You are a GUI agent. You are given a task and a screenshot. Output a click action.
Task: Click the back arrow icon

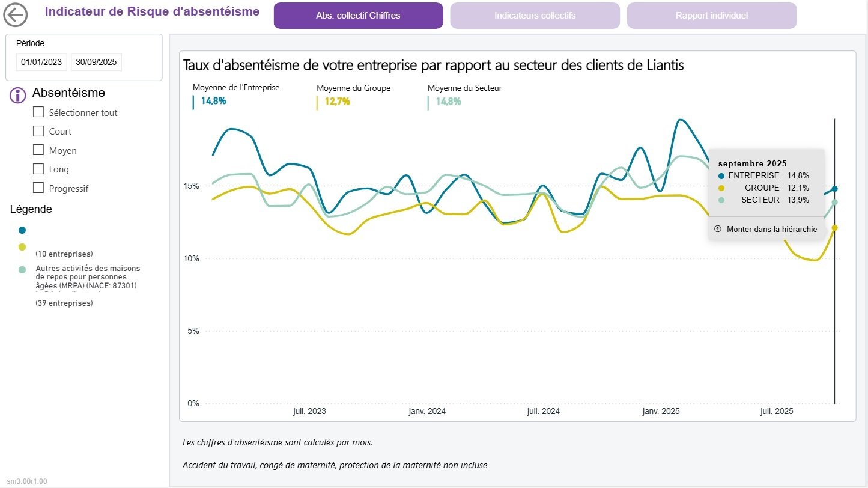click(16, 15)
